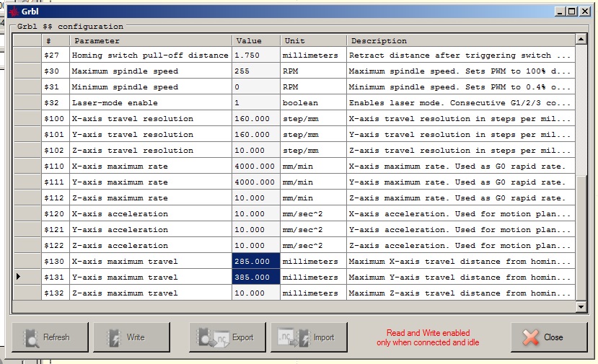Click the window X close icon
Viewport: 598px width, 364px height.
tap(584, 12)
